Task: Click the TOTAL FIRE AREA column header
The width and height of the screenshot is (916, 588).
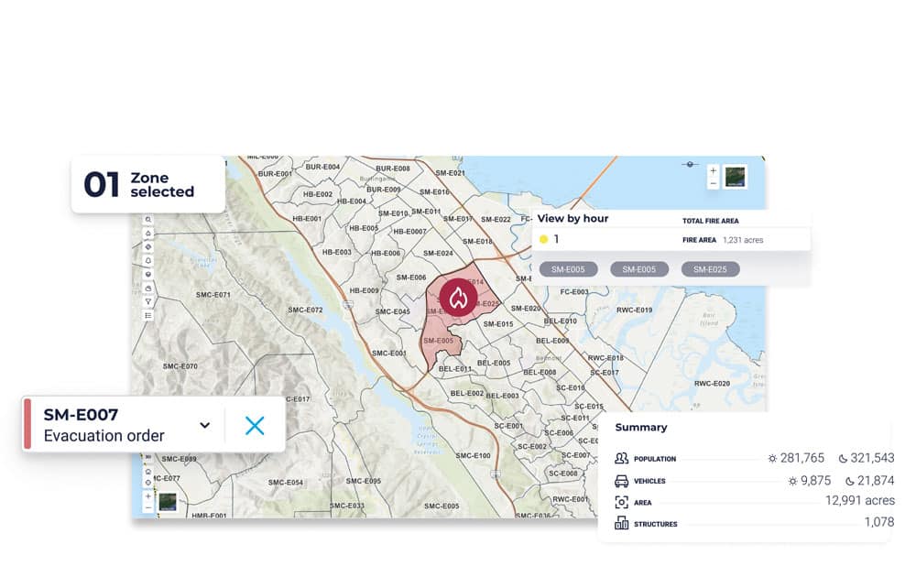Action: coord(710,221)
